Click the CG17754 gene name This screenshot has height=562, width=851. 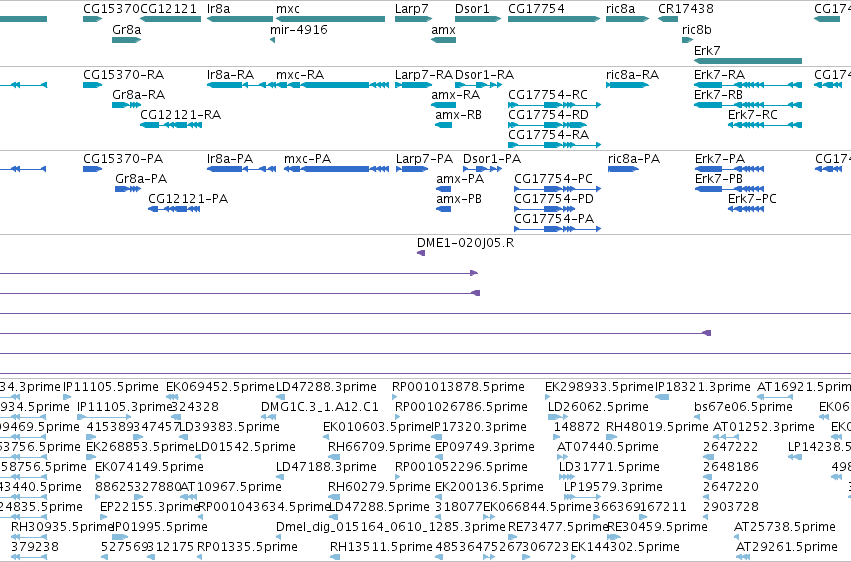pyautogui.click(x=536, y=9)
